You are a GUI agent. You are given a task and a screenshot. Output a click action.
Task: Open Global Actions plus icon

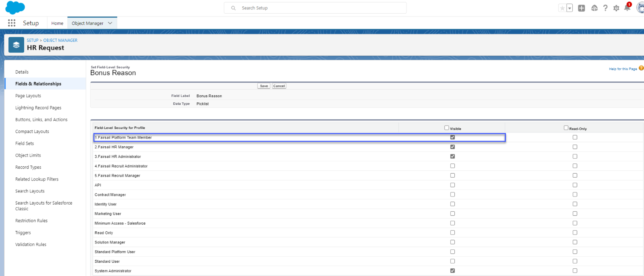tap(581, 8)
